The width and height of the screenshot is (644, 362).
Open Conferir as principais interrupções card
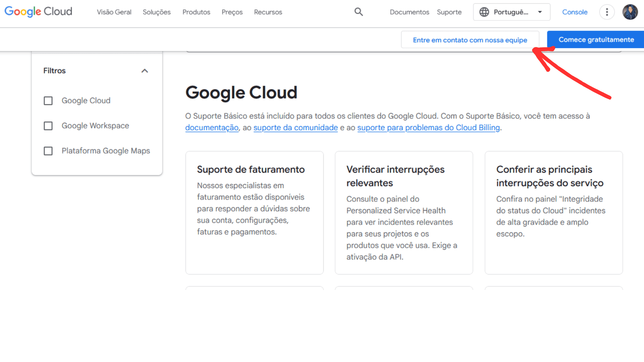click(553, 213)
